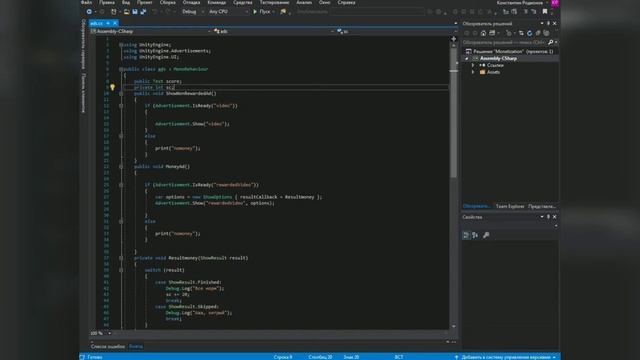Open the Отладка menu
The height and width of the screenshot is (360, 640).
[191, 2]
